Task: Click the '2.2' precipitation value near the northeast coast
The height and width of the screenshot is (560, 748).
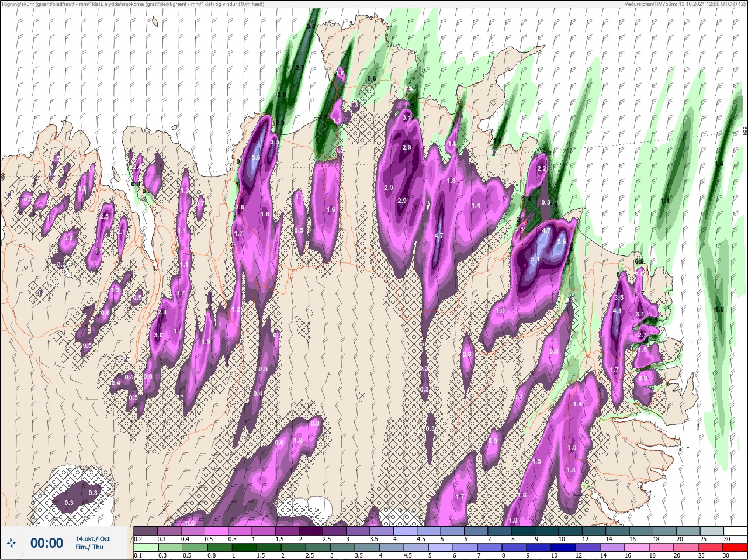Action: (x=541, y=168)
